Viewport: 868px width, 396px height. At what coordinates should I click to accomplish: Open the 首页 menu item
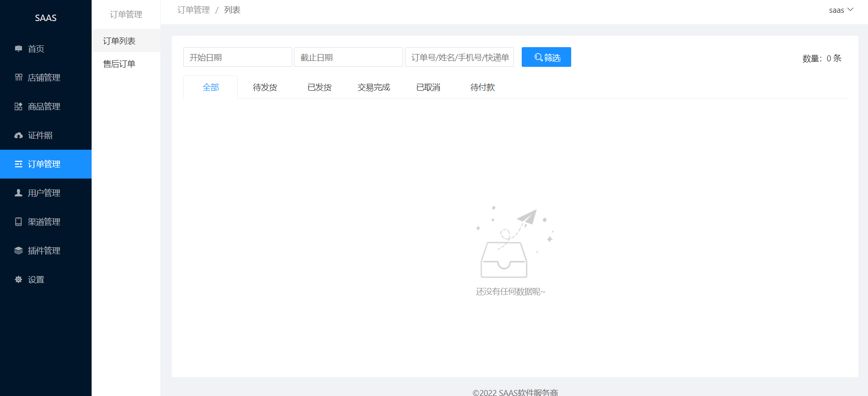[46, 49]
